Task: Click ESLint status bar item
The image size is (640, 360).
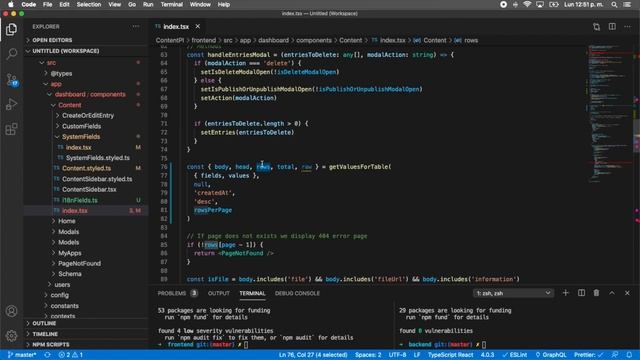Action: point(514,355)
